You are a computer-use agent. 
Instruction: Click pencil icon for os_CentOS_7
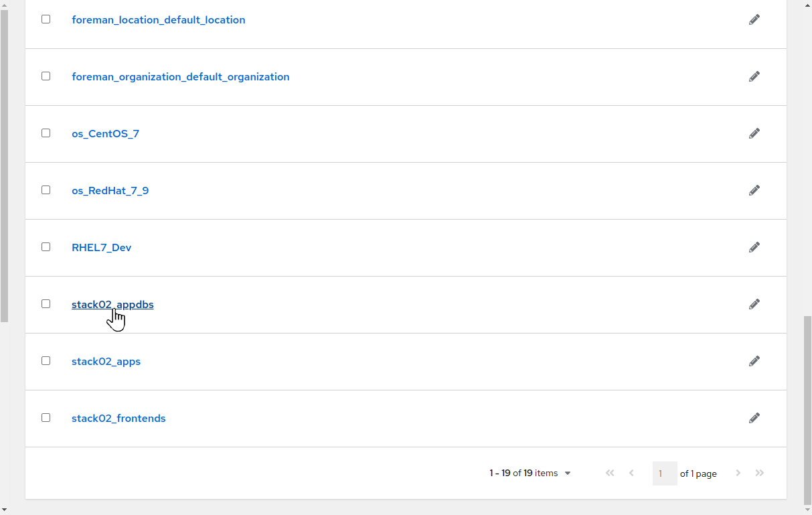click(754, 133)
